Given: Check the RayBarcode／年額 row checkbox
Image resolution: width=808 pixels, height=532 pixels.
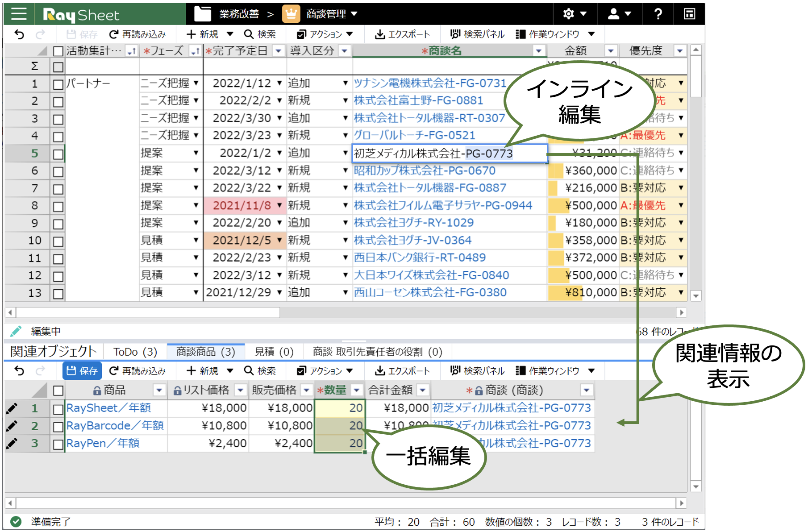Looking at the screenshot, I should coord(58,427).
